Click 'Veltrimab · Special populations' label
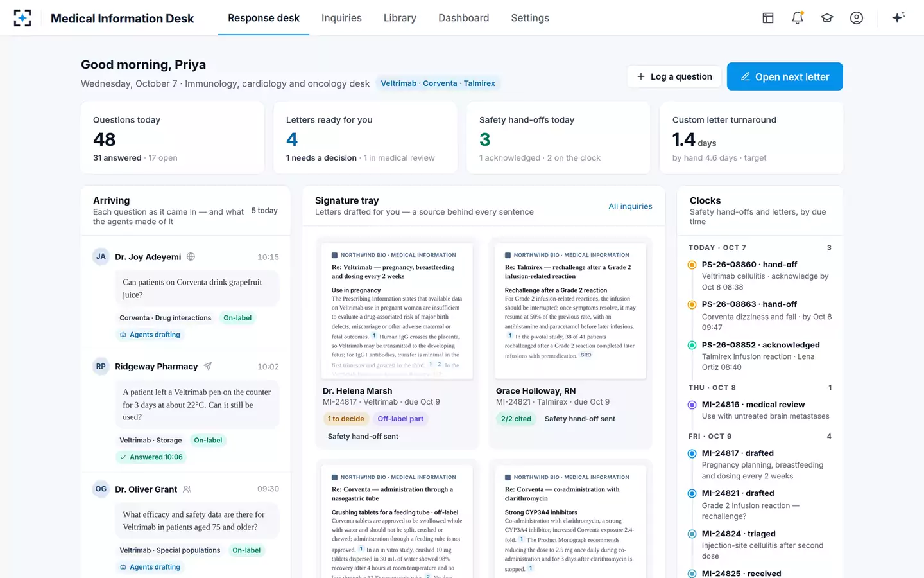The width and height of the screenshot is (924, 578). pos(170,550)
